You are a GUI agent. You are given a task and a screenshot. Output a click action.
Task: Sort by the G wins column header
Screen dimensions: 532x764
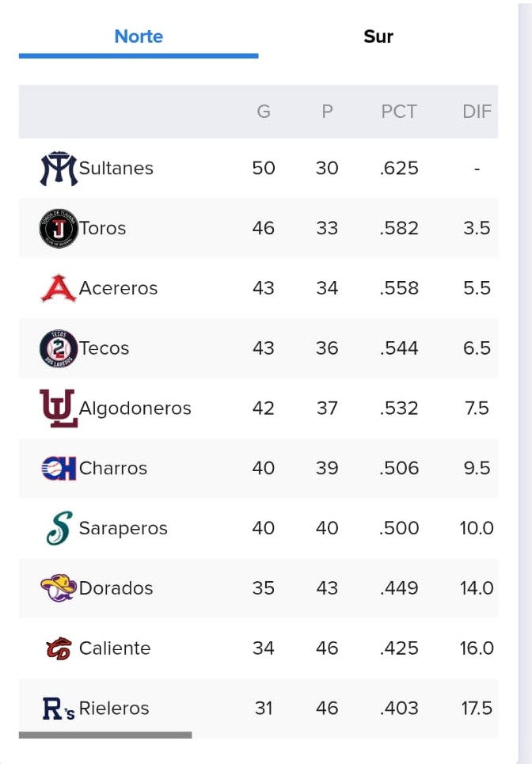(x=264, y=112)
